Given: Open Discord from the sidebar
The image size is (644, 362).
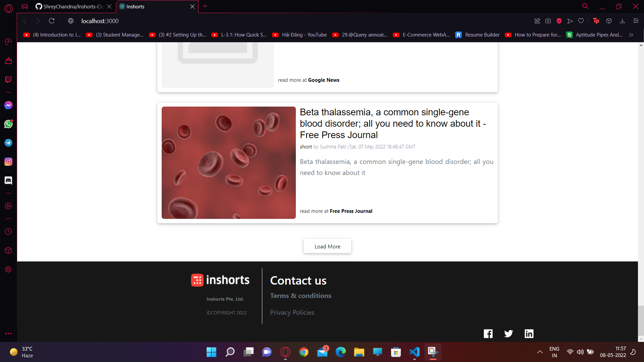Looking at the screenshot, I should pyautogui.click(x=8, y=180).
